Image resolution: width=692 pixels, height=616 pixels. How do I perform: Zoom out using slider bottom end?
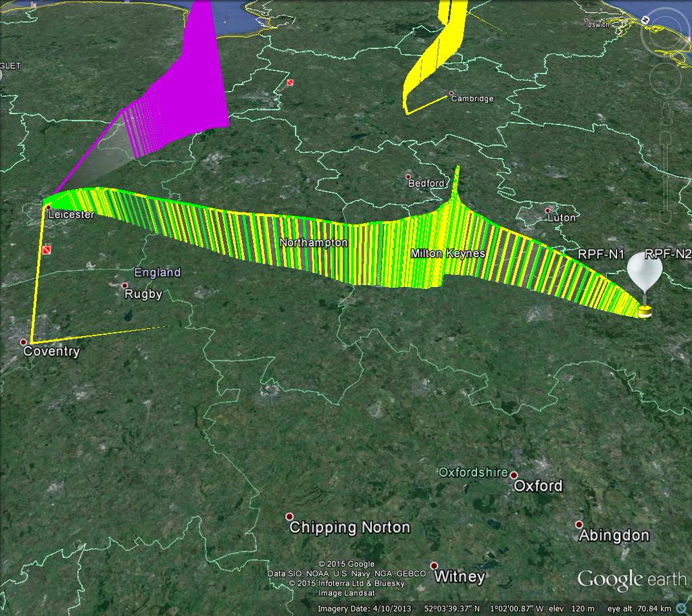tap(666, 216)
